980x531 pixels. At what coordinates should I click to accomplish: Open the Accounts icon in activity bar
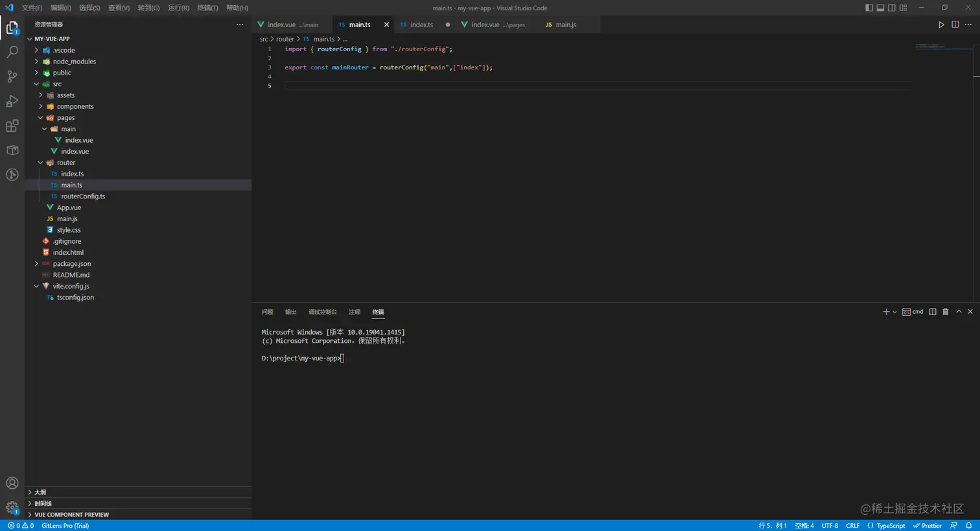12,483
